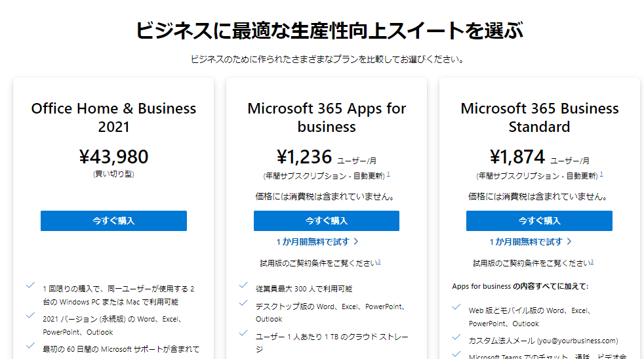Click カスタム法人メール (you@yourbusiness.com) text
Viewport: 644px width, 359px height.
tap(544, 341)
